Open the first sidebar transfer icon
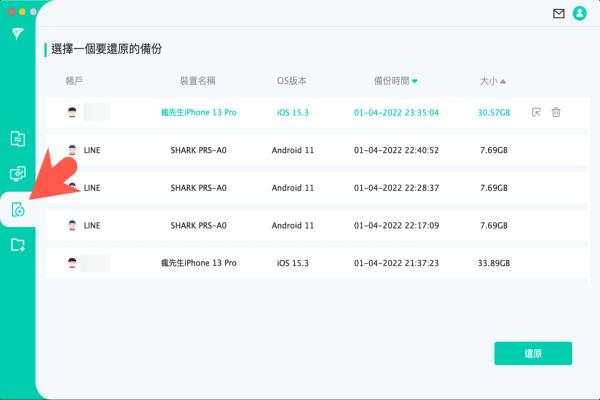Screen dimensions: 600x400 17,139
